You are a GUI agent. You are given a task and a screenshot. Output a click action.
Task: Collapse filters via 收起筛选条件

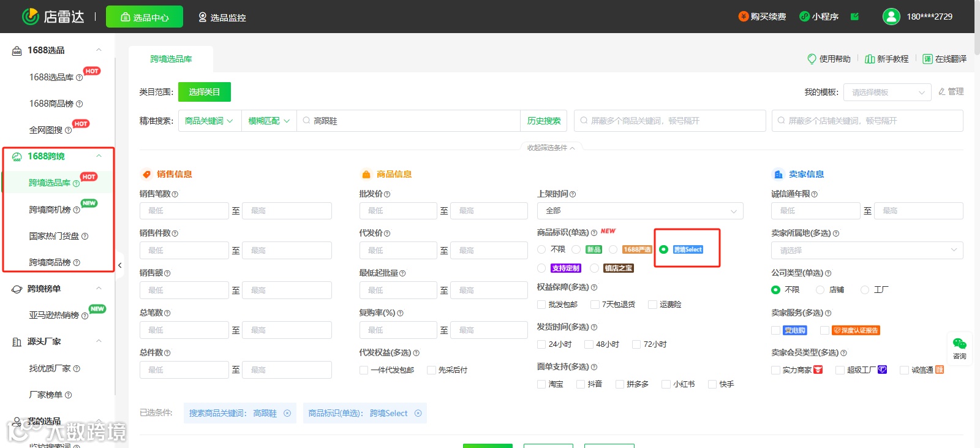click(551, 148)
